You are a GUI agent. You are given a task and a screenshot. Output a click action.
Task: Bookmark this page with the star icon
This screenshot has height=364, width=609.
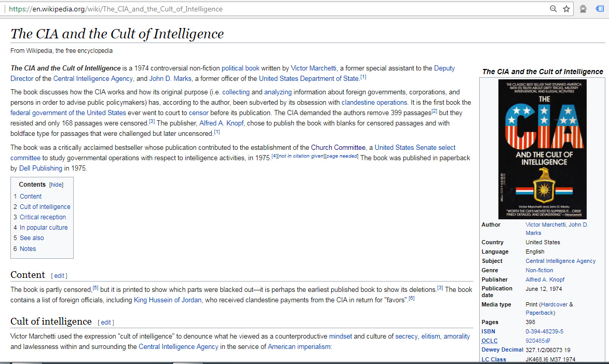coord(566,9)
